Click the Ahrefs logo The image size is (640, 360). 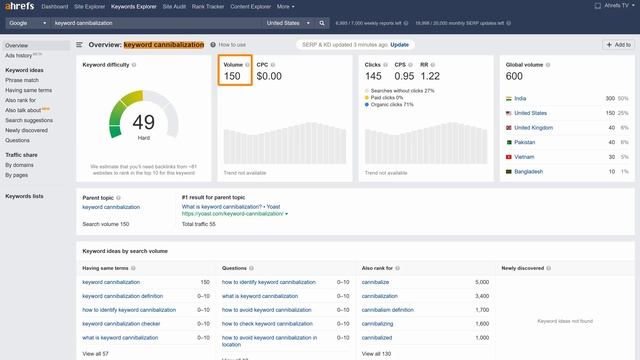pos(19,6)
